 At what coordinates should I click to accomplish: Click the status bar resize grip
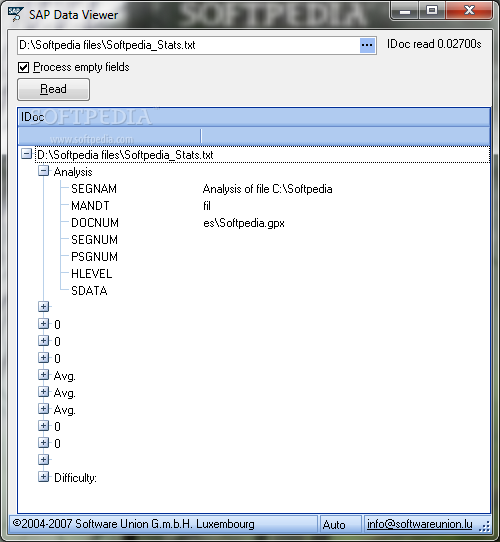click(485, 526)
